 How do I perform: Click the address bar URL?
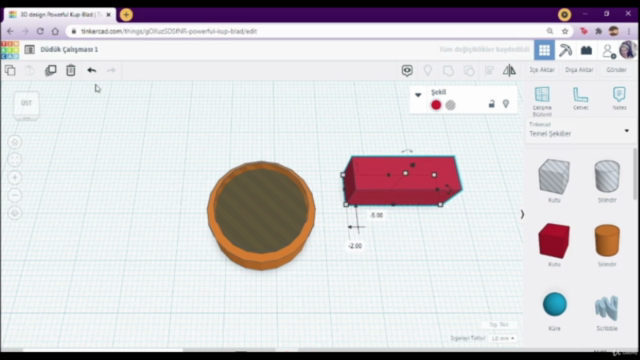169,31
